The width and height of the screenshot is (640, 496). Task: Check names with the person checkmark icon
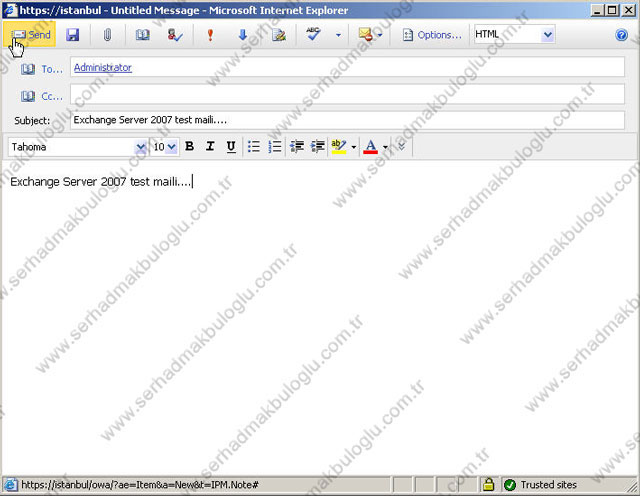pos(175,35)
